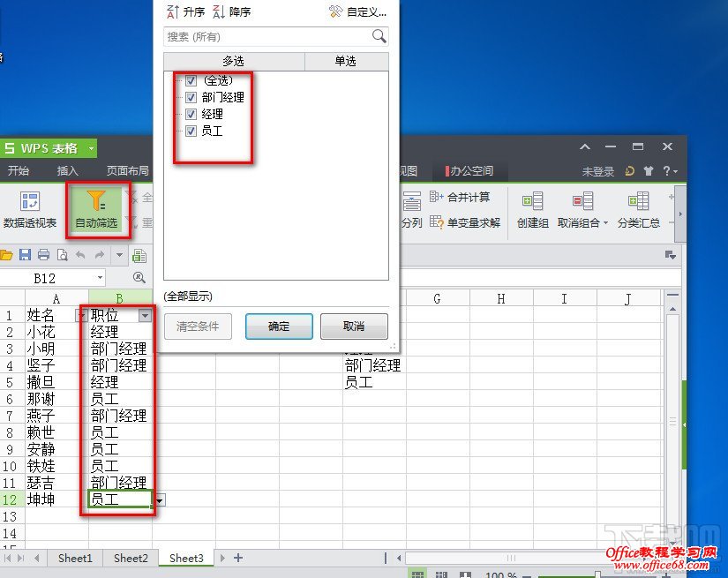Open the 页面布局 ribbon tab
728x578 pixels.
tap(127, 170)
